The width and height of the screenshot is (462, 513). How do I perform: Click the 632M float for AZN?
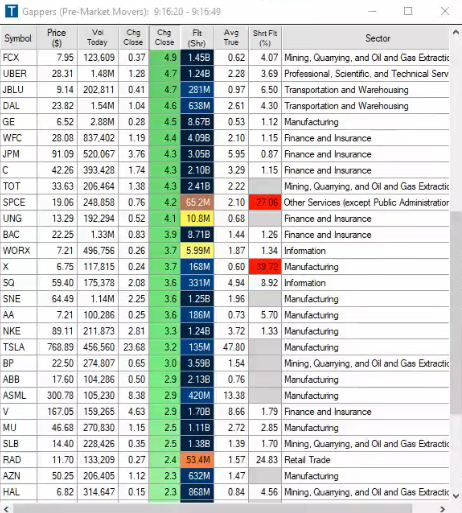[x=197, y=476]
